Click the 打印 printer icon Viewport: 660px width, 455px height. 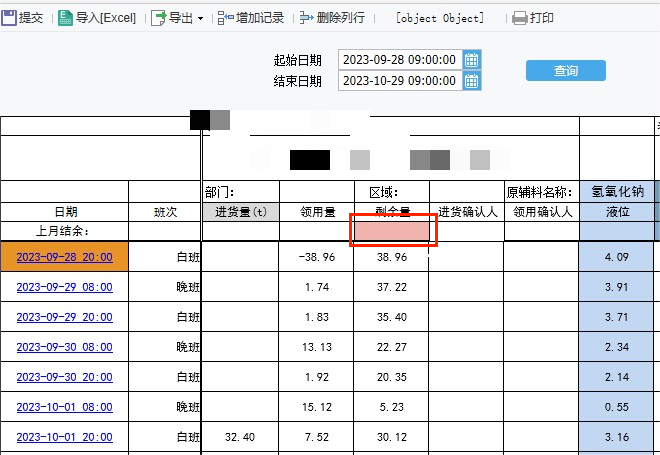click(x=519, y=18)
